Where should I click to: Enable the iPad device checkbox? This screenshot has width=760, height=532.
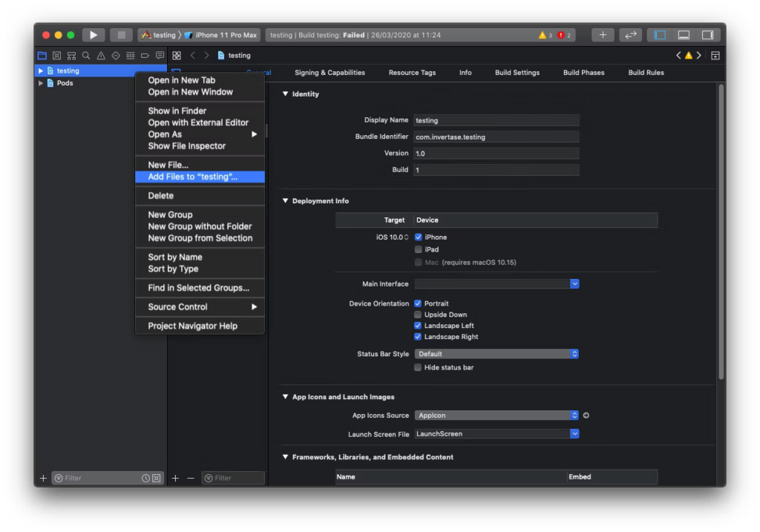pos(419,250)
